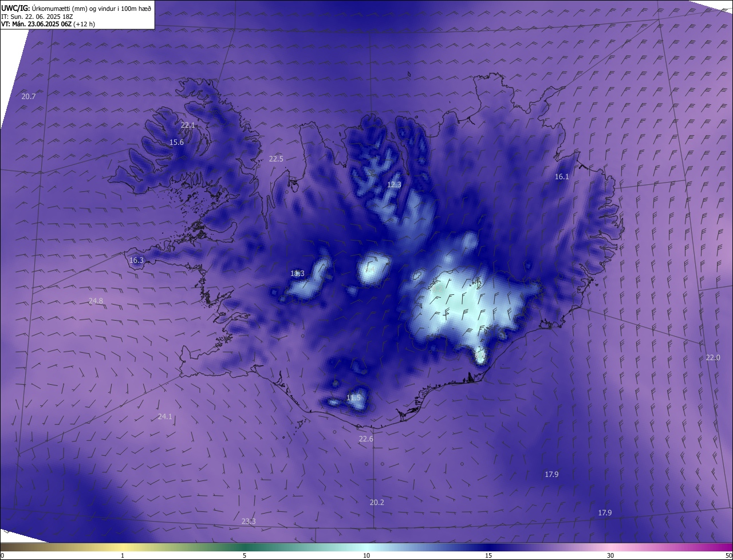Click the map value 16.1
This screenshot has width=733, height=560.
coord(562,177)
